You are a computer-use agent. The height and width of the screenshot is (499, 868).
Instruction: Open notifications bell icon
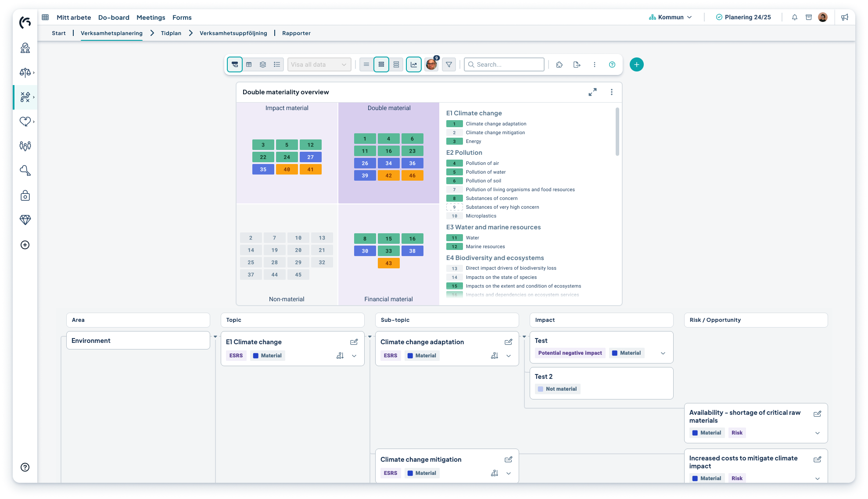794,18
